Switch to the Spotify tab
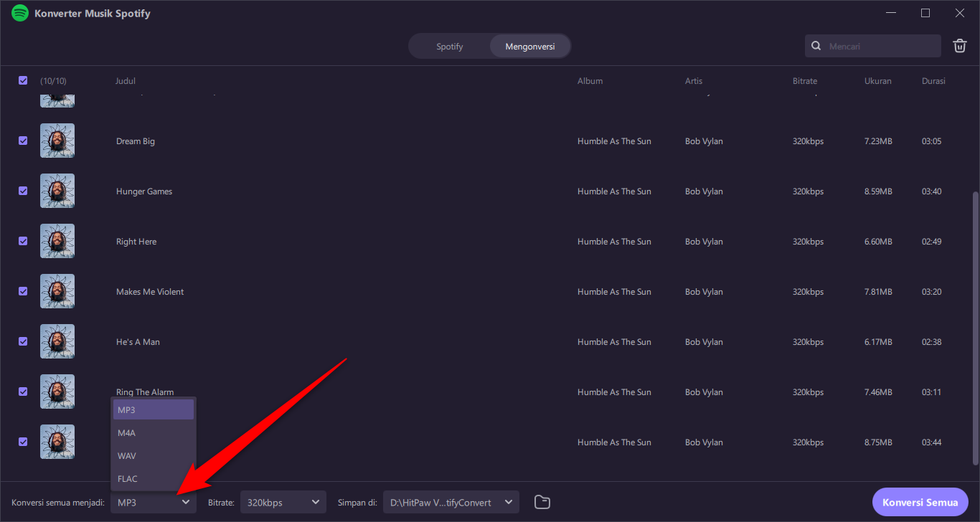Image resolution: width=980 pixels, height=522 pixels. 450,47
